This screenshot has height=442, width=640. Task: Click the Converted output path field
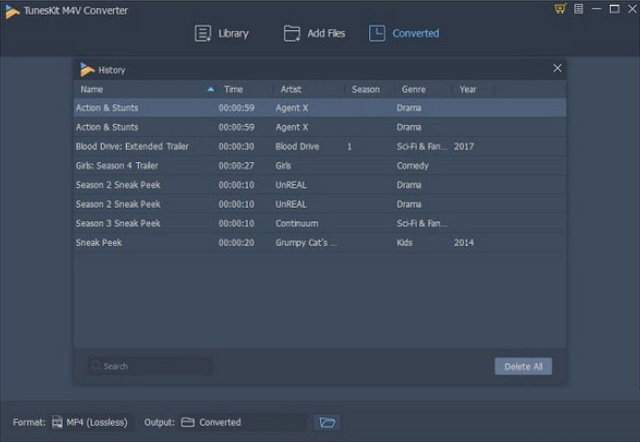(x=242, y=422)
